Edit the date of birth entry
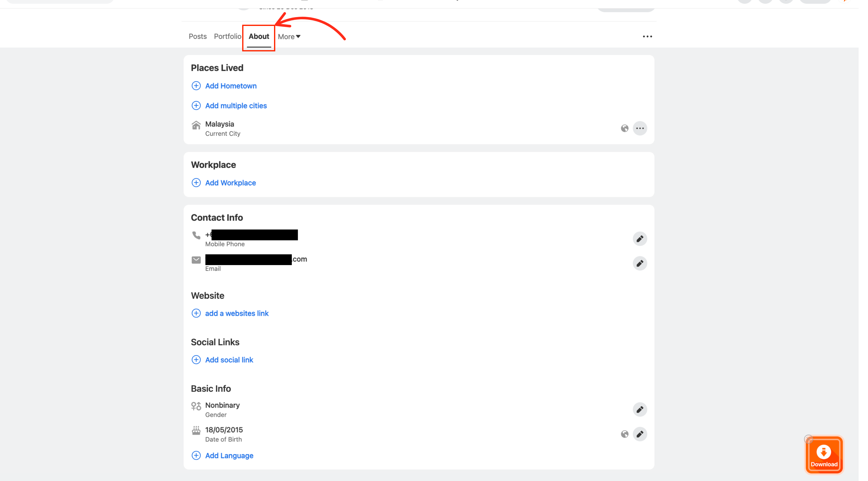Screen dimensions: 868x481 click(x=640, y=434)
